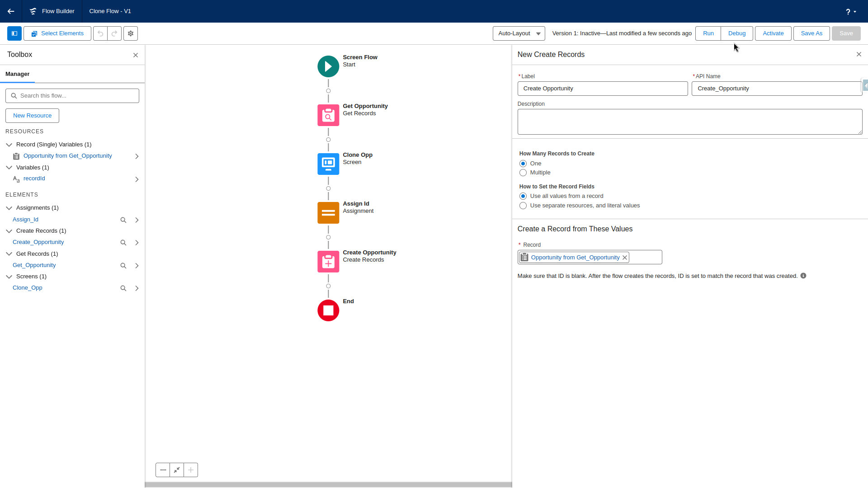Click the Clone Opp screen element icon
This screenshot has height=488, width=868.
click(328, 164)
